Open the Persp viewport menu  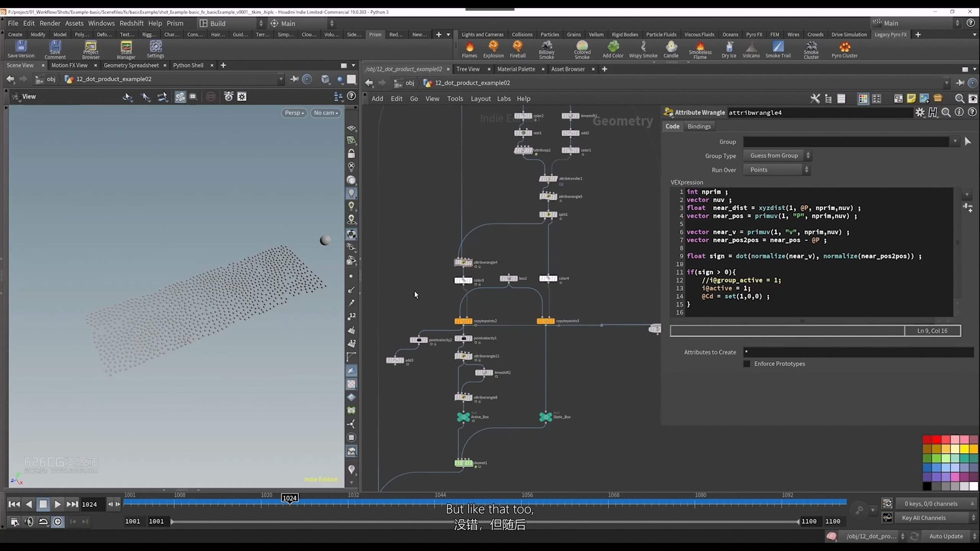(294, 113)
